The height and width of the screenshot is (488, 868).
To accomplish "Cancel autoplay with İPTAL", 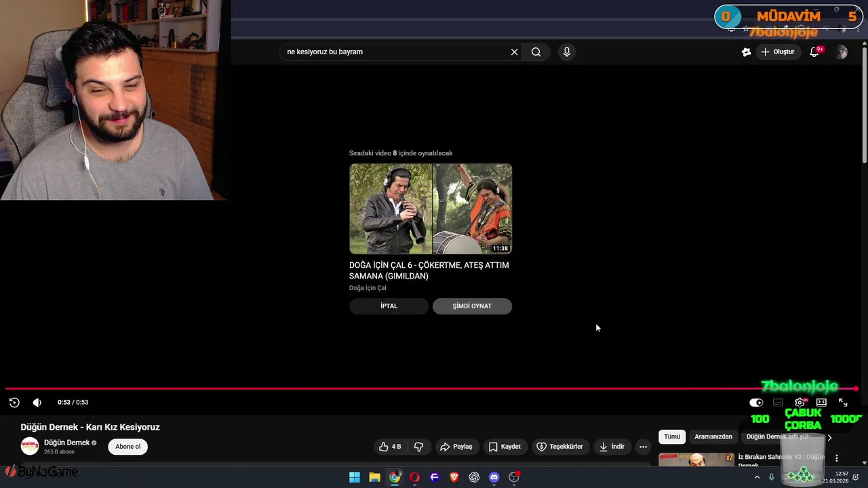I will (x=389, y=306).
